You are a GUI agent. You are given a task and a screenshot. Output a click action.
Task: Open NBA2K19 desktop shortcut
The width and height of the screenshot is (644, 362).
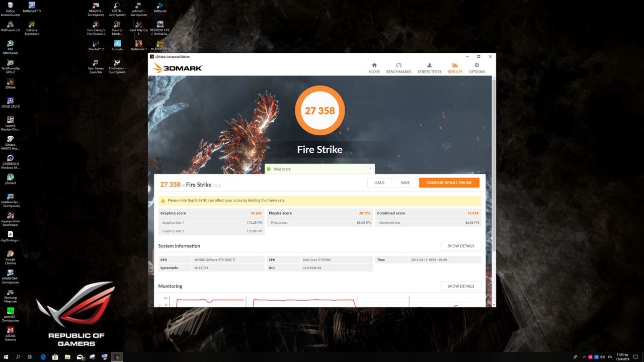(x=96, y=9)
